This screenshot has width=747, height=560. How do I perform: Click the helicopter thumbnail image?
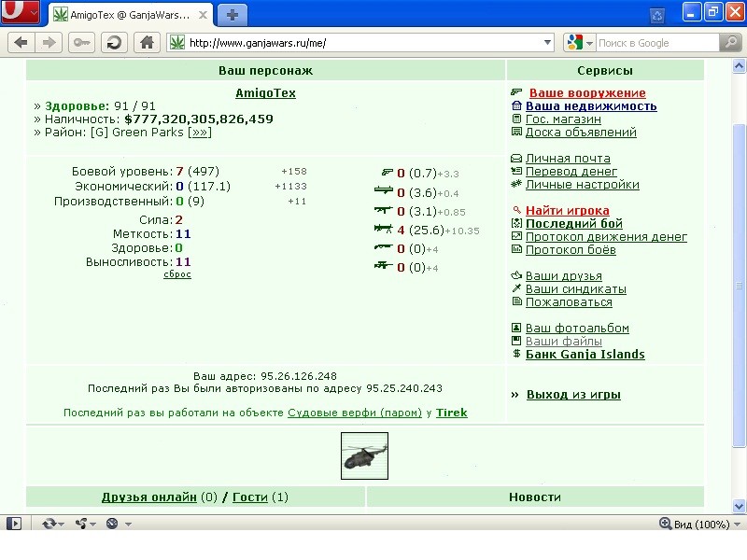click(364, 455)
